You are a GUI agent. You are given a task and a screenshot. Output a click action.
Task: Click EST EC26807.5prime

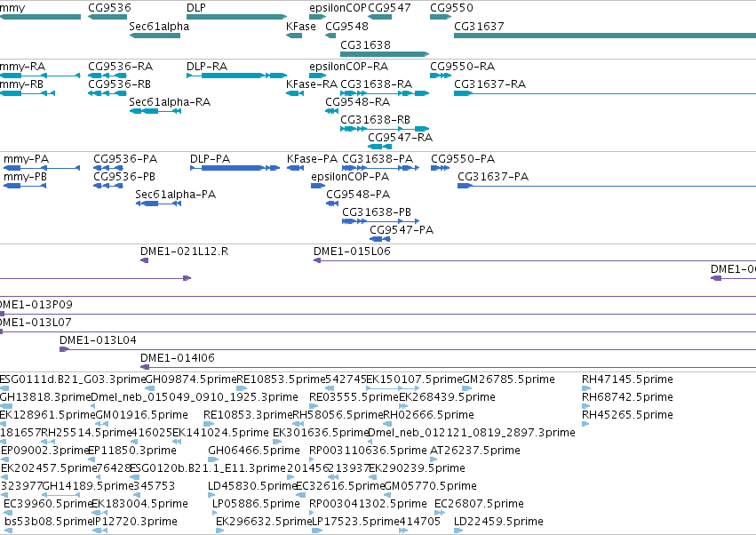tap(438, 513)
